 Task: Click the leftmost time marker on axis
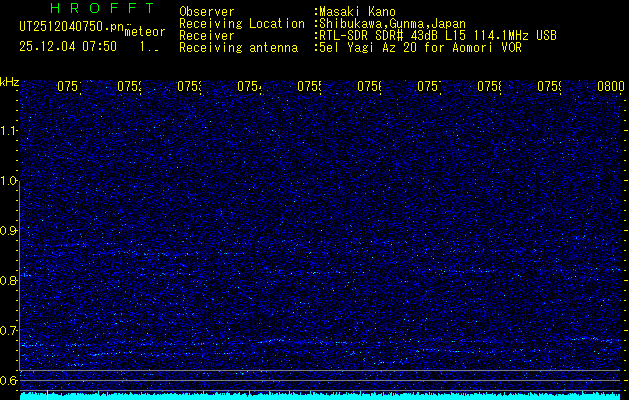pos(68,87)
